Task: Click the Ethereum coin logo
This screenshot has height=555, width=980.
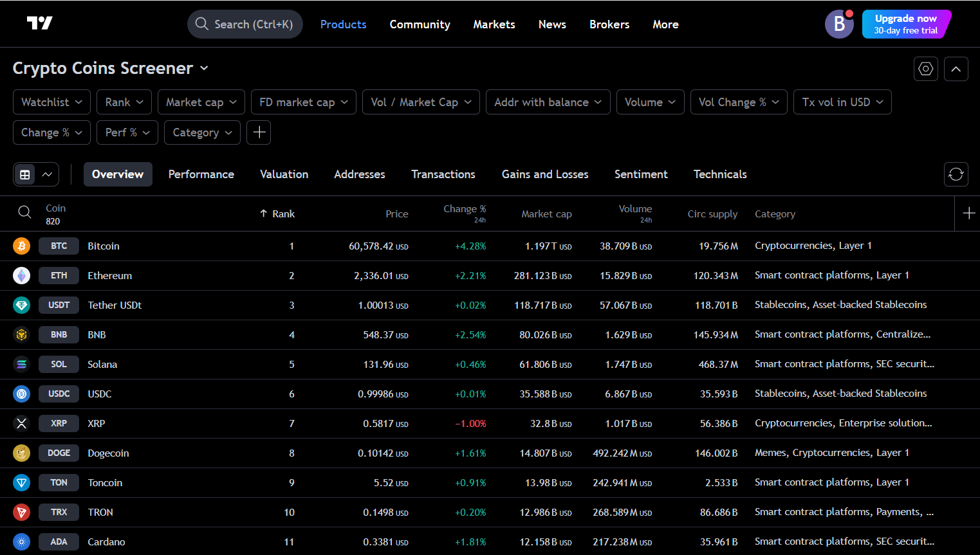Action: point(22,275)
